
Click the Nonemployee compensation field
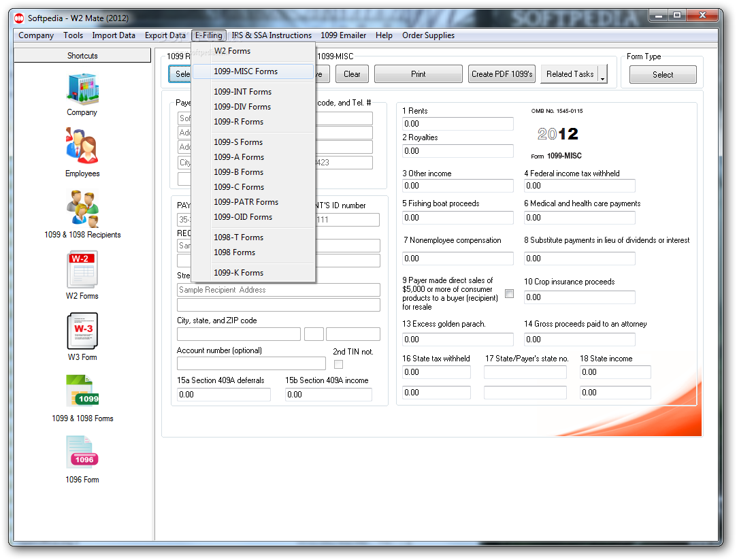pyautogui.click(x=457, y=259)
